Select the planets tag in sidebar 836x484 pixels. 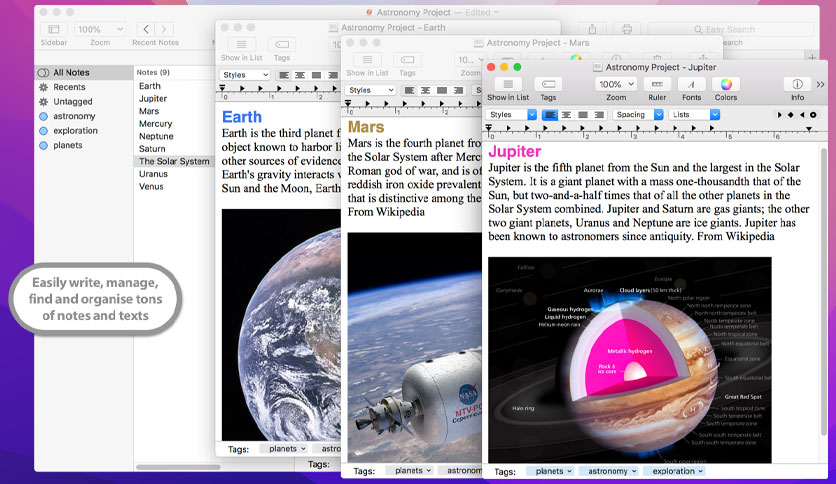point(84,145)
